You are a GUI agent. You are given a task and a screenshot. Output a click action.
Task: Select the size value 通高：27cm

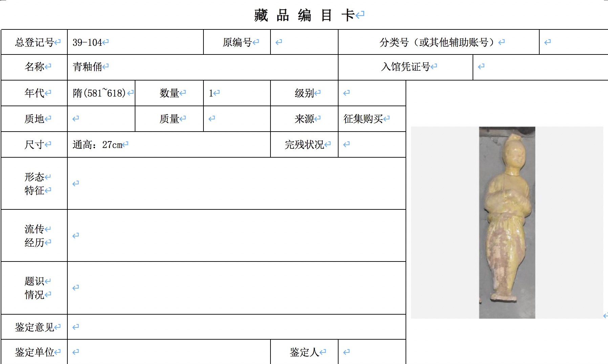[97, 144]
